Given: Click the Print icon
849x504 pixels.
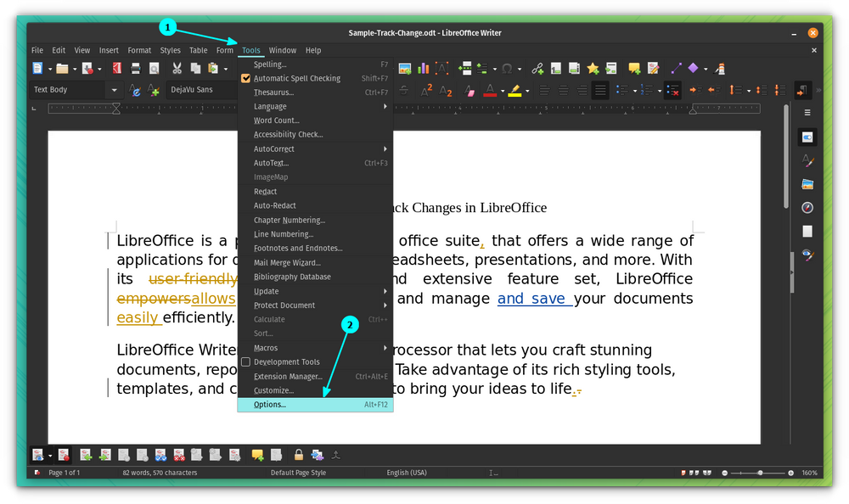Looking at the screenshot, I should click(135, 69).
